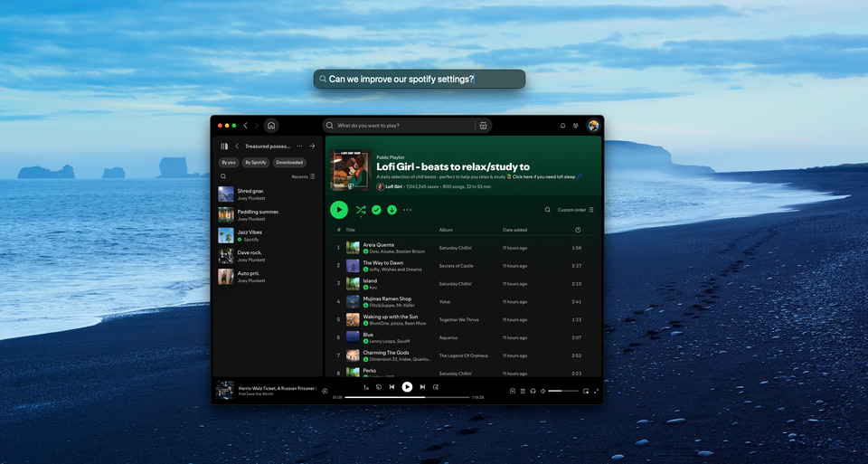868x464 pixels.
Task: Mute the volume speaker icon
Action: (x=543, y=391)
